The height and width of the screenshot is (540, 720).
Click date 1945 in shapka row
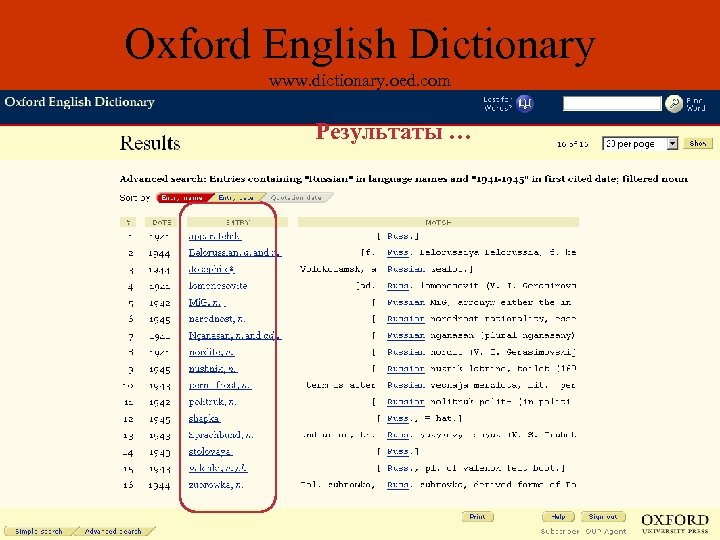[159, 419]
